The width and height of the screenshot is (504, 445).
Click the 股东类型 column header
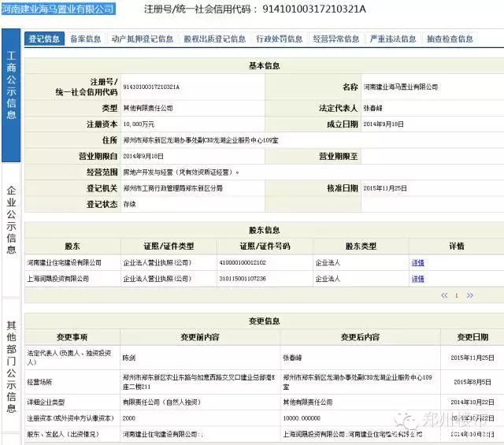(361, 247)
